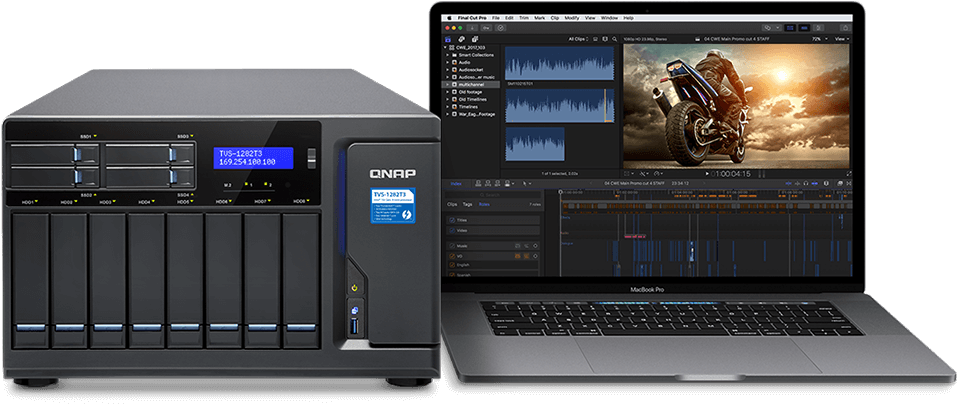This screenshot has width=957, height=404.
Task: Show the Titles and Generators sidebar icon
Action: coord(475,39)
